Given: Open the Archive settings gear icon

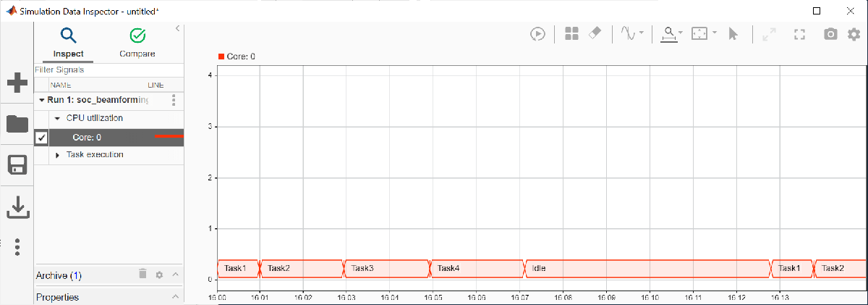Looking at the screenshot, I should [x=159, y=275].
